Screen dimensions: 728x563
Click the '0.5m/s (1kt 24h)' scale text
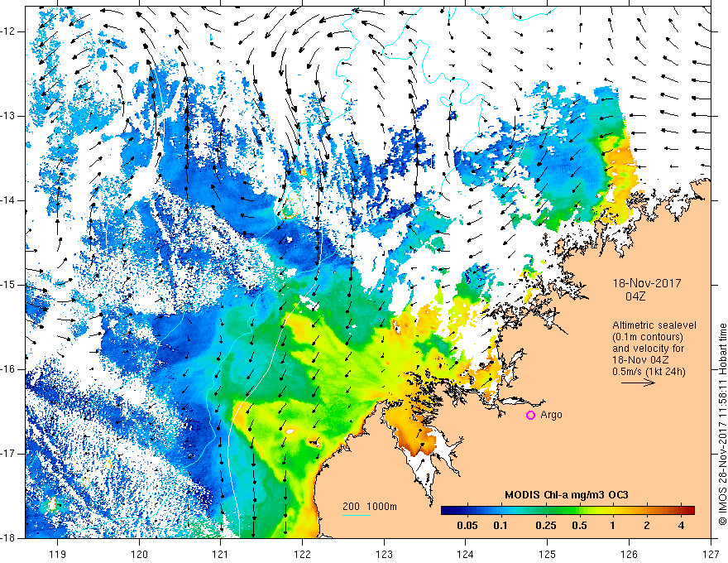[649, 371]
